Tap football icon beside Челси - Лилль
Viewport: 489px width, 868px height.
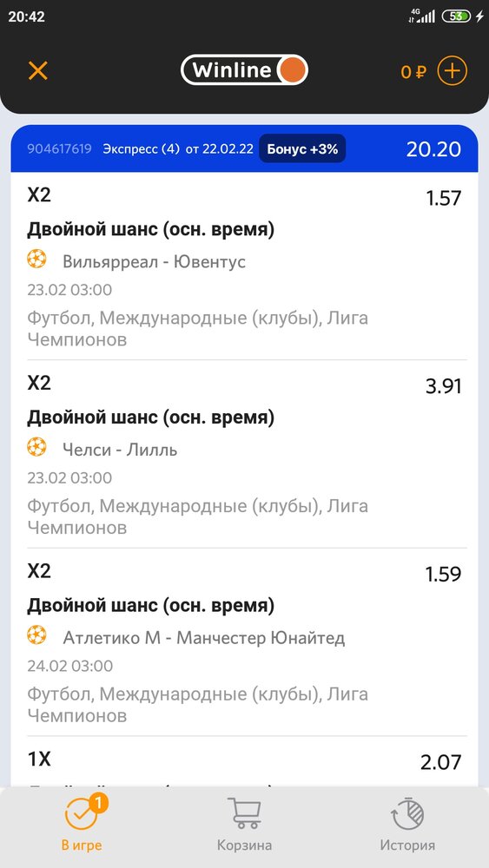[37, 448]
